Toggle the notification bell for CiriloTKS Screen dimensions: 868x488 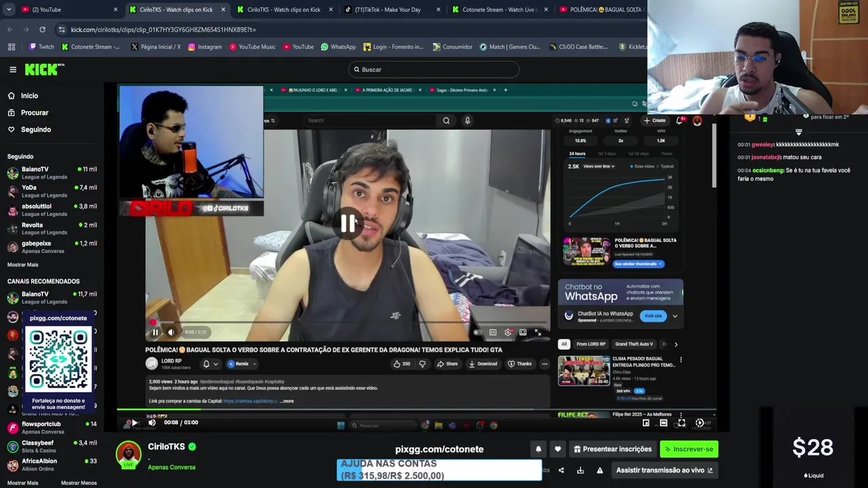click(538, 449)
